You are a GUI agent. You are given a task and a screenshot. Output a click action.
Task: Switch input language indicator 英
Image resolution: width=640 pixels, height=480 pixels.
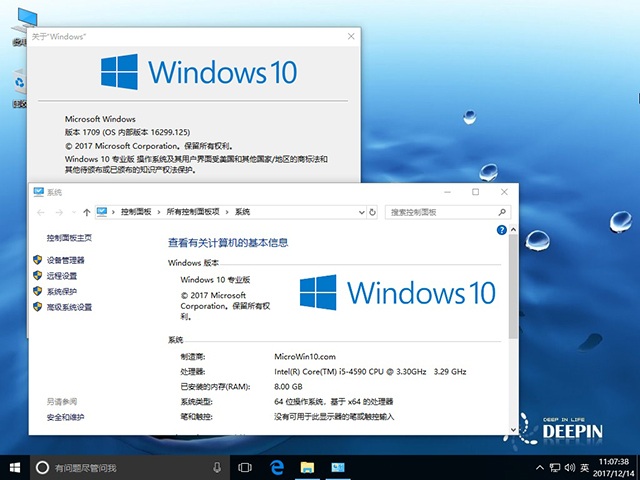point(585,467)
